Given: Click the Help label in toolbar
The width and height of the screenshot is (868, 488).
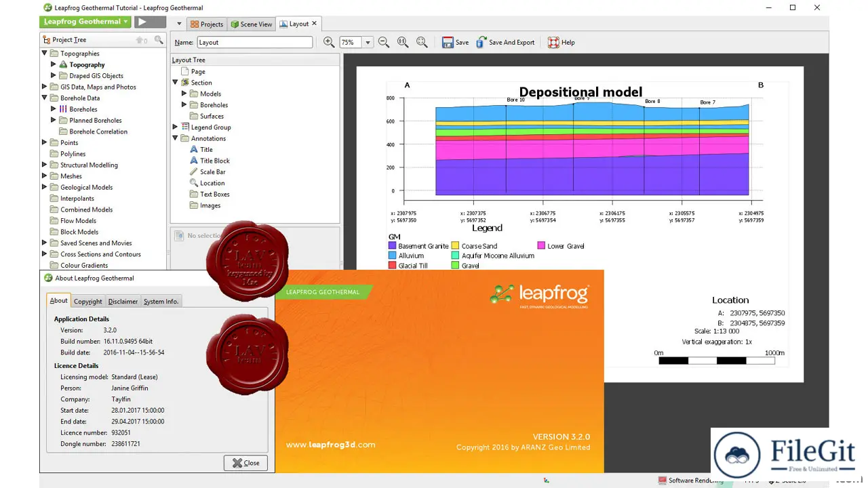Looking at the screenshot, I should (568, 42).
